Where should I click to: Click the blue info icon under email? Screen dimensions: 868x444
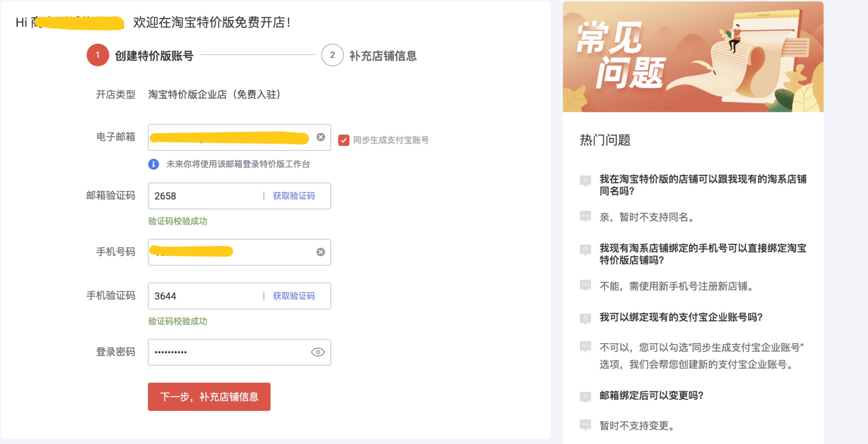(153, 164)
